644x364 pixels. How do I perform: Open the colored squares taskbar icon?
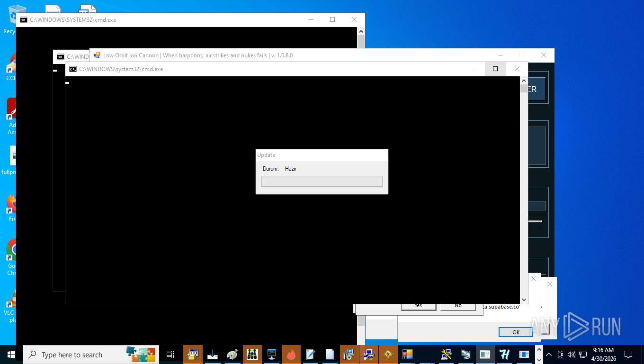407,355
